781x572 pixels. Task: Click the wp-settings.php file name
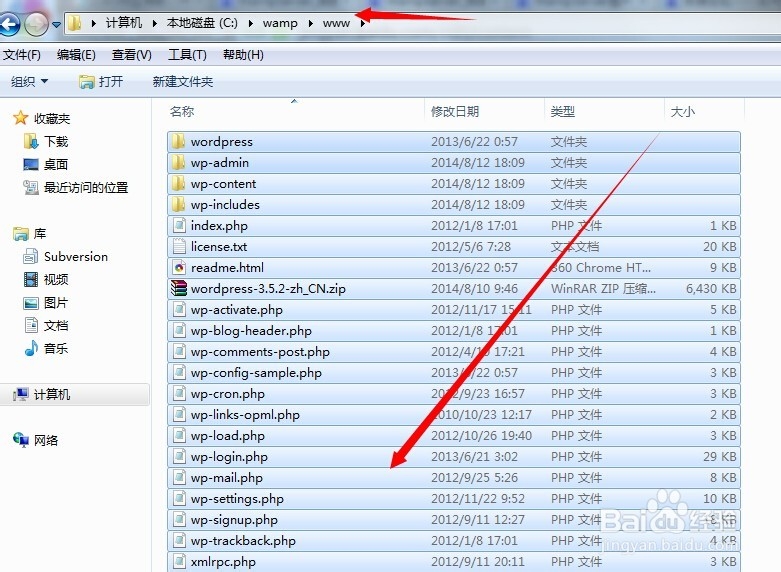(237, 499)
